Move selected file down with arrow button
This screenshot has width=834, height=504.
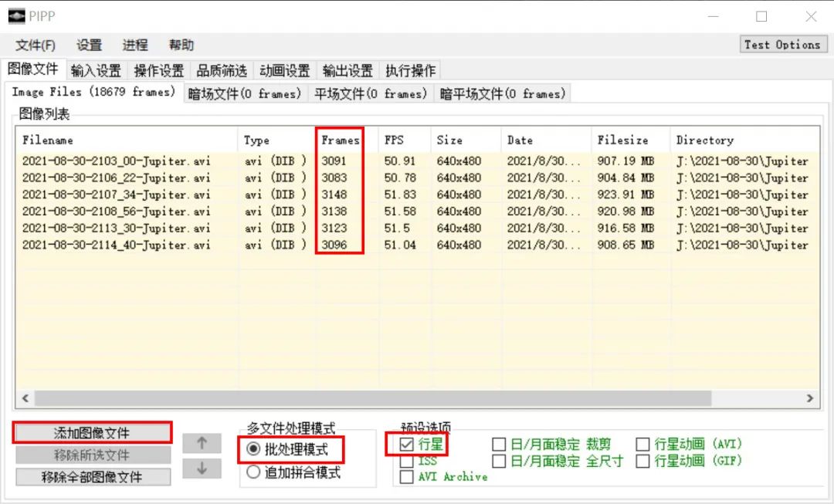click(x=202, y=468)
